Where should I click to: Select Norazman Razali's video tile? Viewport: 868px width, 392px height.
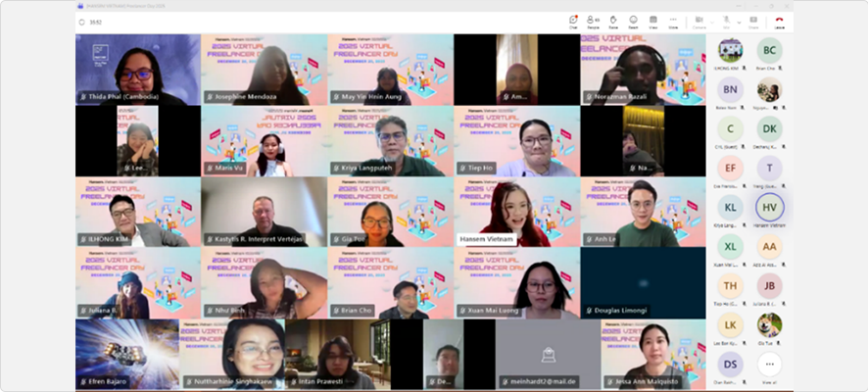644,70
